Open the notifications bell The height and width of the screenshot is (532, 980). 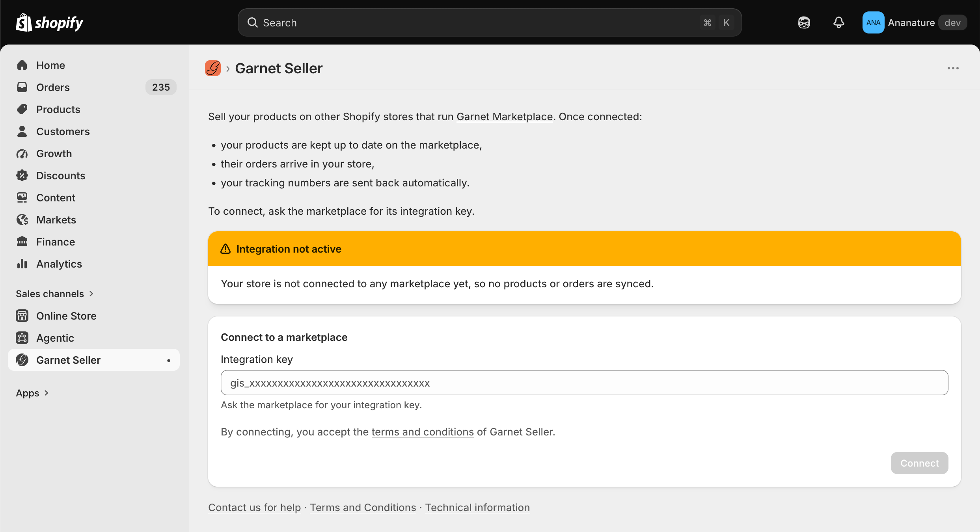pyautogui.click(x=838, y=22)
